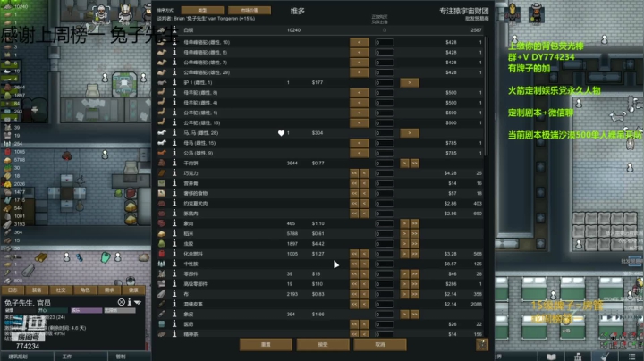Click the yellow rice item icon
This screenshot has width=644, height=361.
(162, 233)
